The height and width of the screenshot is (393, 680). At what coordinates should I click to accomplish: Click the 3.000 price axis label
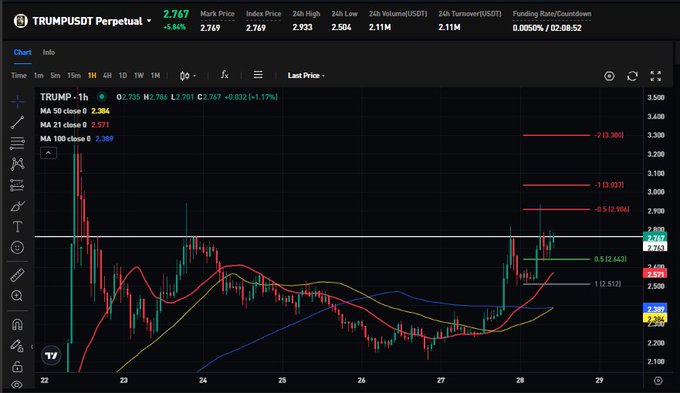[656, 192]
